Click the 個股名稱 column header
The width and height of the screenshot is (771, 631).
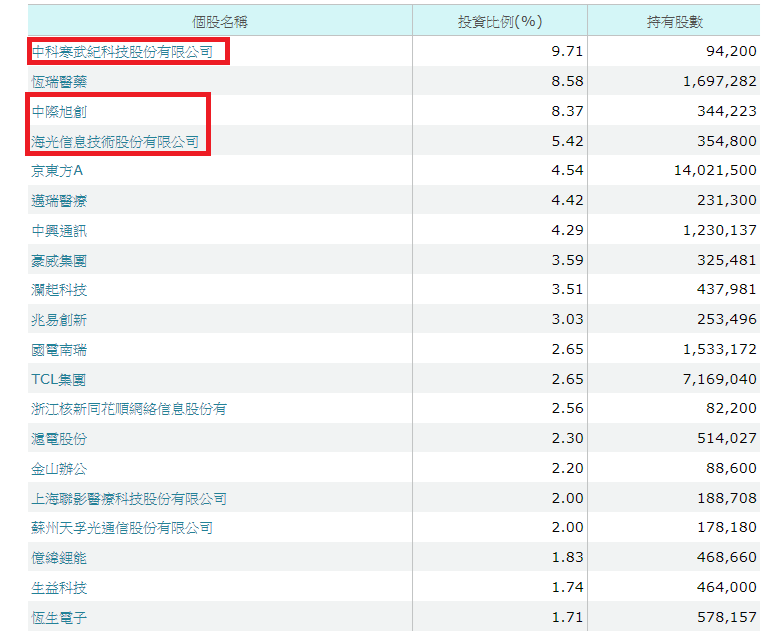pyautogui.click(x=220, y=22)
